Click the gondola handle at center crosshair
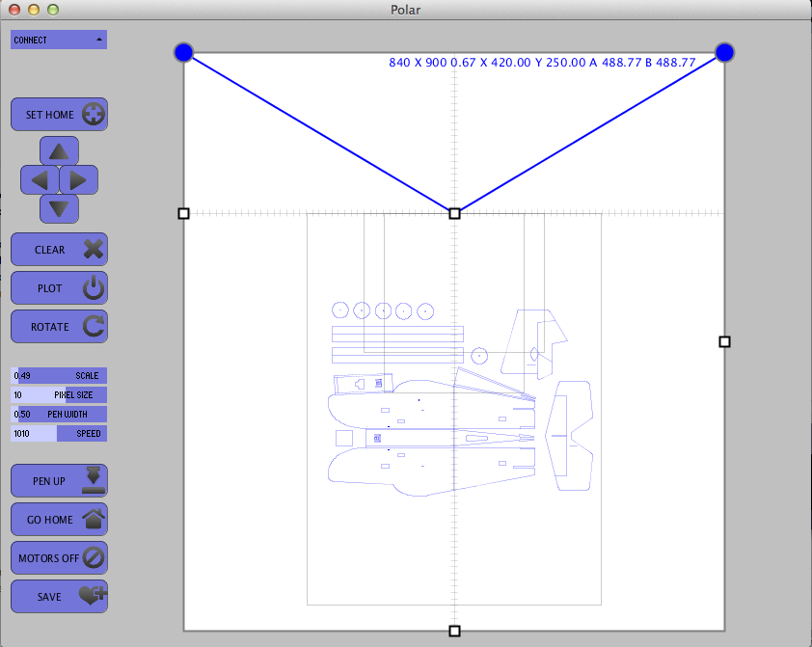Viewport: 812px width, 647px height. [x=454, y=213]
